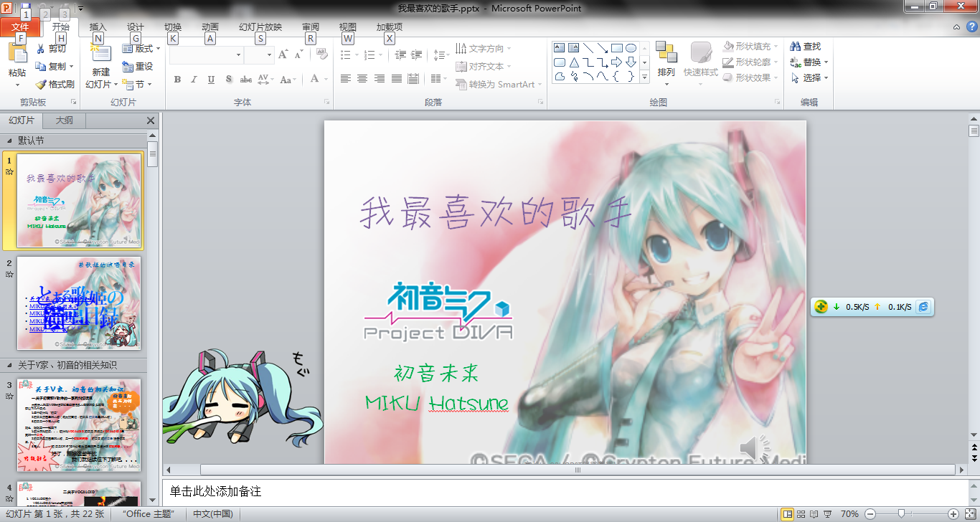Select slide 3 thumbnail
This screenshot has height=522, width=980.
coord(79,425)
